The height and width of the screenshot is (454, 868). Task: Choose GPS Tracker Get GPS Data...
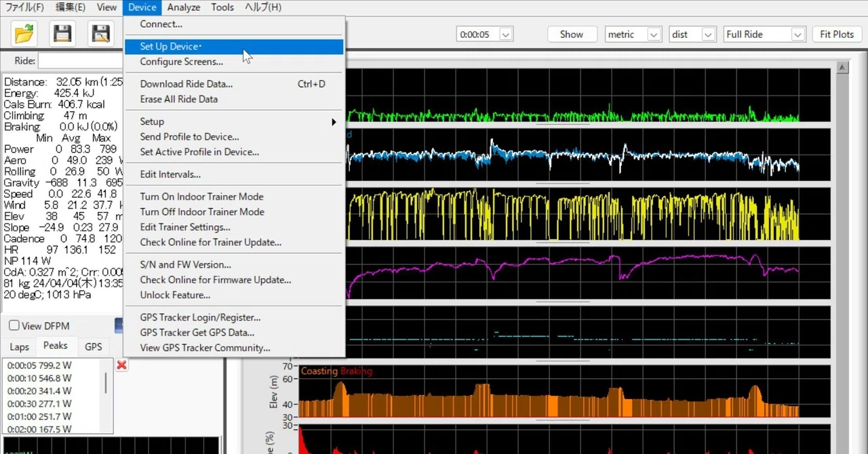(234, 333)
